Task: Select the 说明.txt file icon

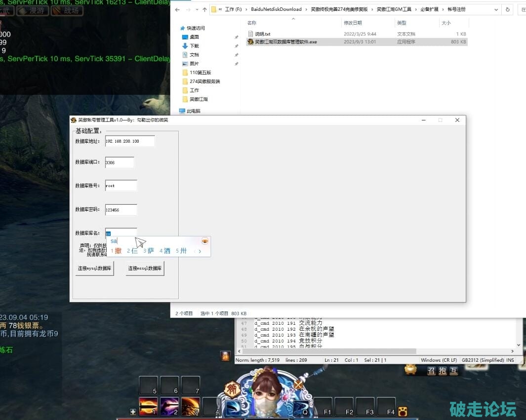Action: pyautogui.click(x=250, y=34)
